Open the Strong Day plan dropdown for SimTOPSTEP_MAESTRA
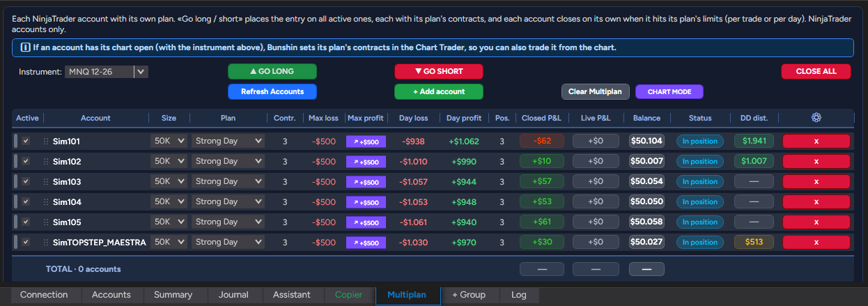 (228, 242)
